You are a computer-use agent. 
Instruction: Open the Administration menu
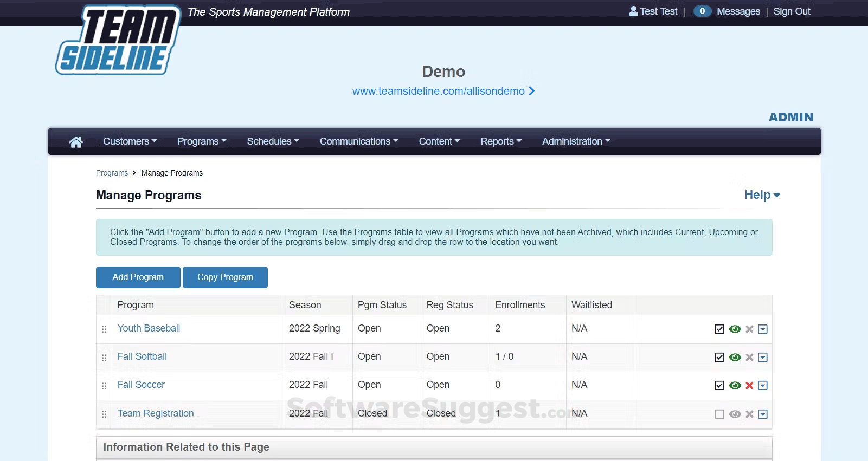pos(576,141)
